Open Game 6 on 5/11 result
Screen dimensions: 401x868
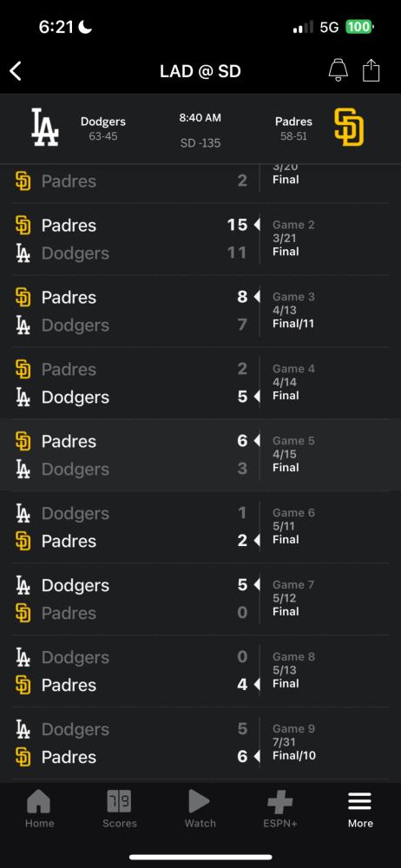[x=200, y=527]
